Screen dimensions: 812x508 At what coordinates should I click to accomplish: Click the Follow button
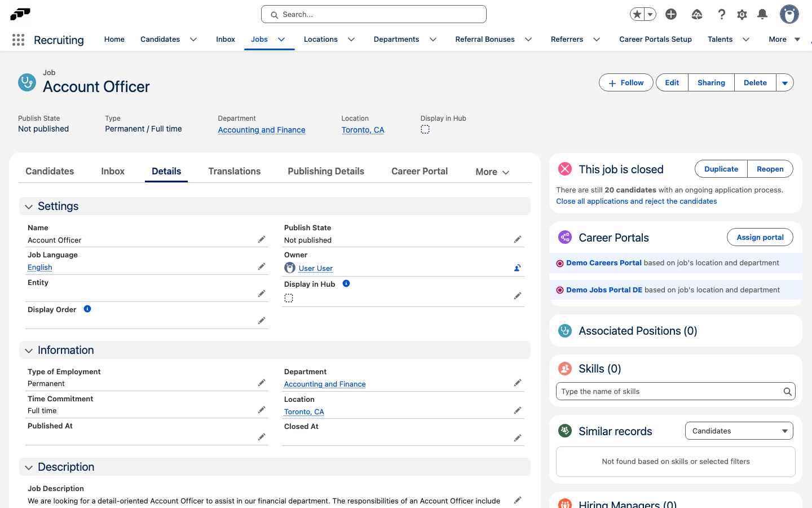coord(626,83)
